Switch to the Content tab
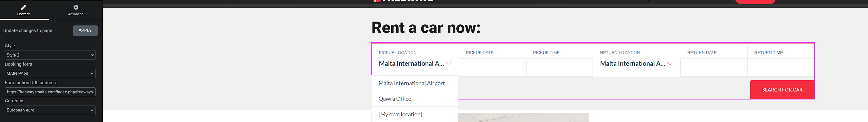The height and width of the screenshot is (122, 868). [x=23, y=10]
